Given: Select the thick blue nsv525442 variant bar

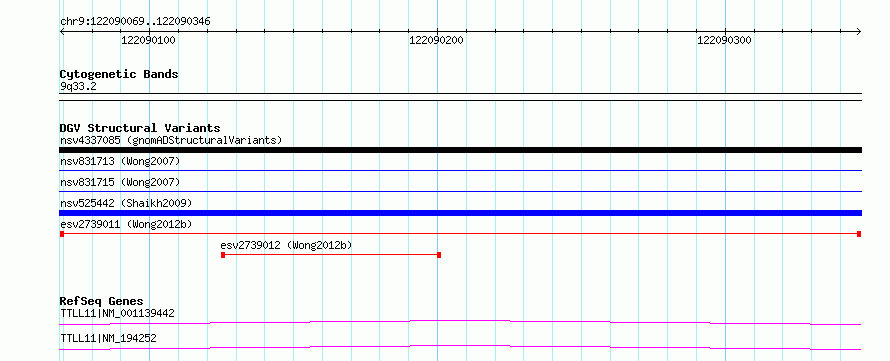Looking at the screenshot, I should 460,213.
